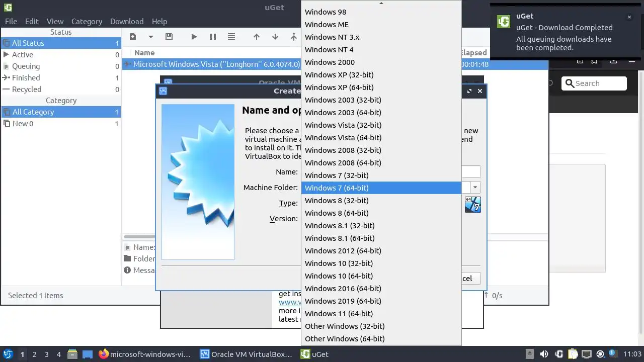644x362 pixels.
Task: Choose Windows 11 (64-bit) option
Action: pos(381,313)
